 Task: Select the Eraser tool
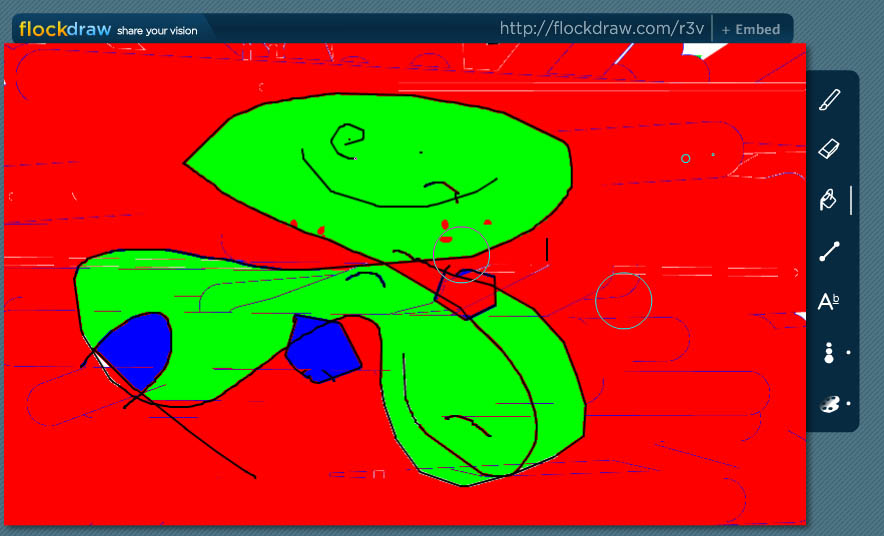(829, 150)
